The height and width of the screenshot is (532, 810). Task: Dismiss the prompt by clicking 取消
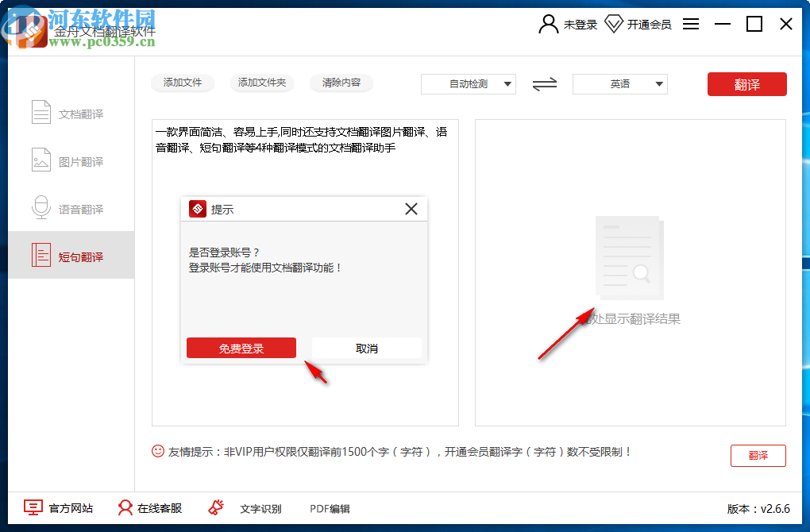pyautogui.click(x=366, y=347)
